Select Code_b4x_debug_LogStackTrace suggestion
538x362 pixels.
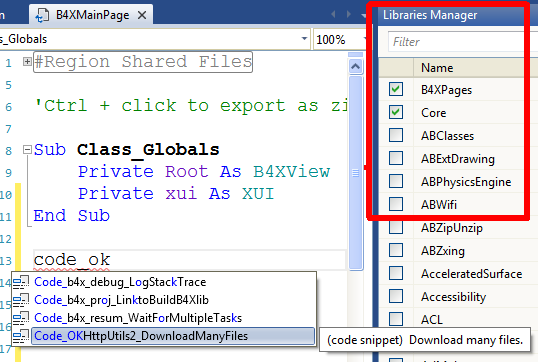(x=173, y=282)
